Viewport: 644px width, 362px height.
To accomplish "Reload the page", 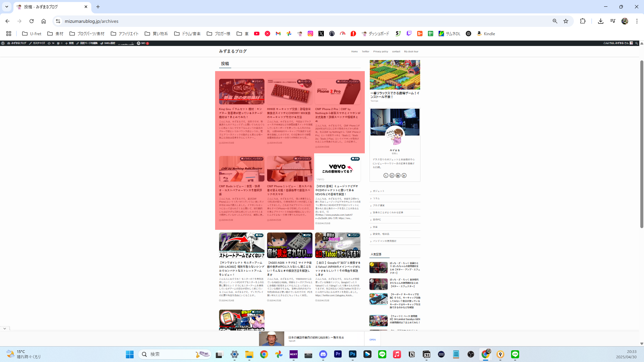I will 32,21.
